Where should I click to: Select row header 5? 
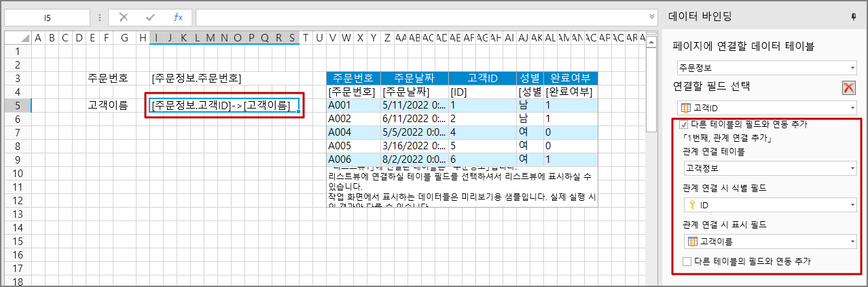pos(17,105)
